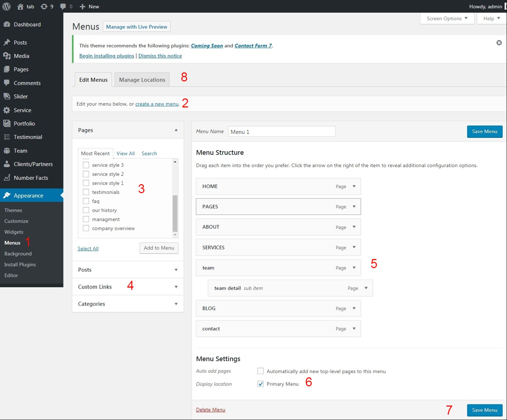Click the Number Facts chart icon

click(x=7, y=178)
